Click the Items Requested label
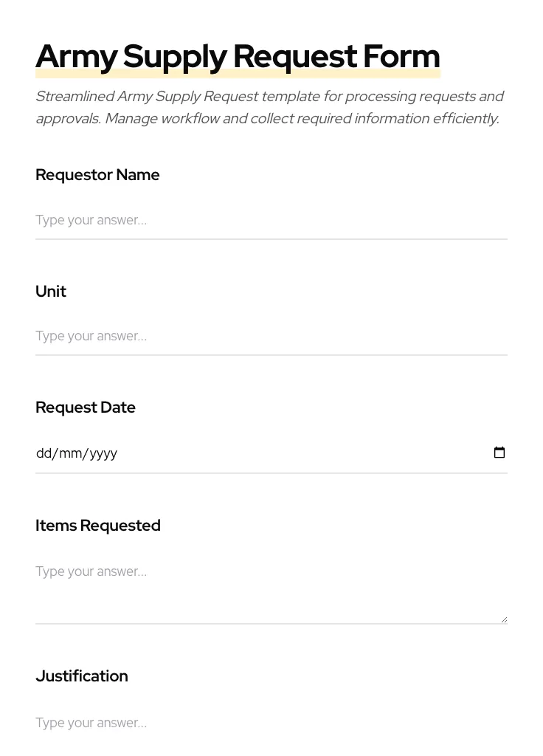Image resolution: width=543 pixels, height=756 pixels. coord(98,526)
